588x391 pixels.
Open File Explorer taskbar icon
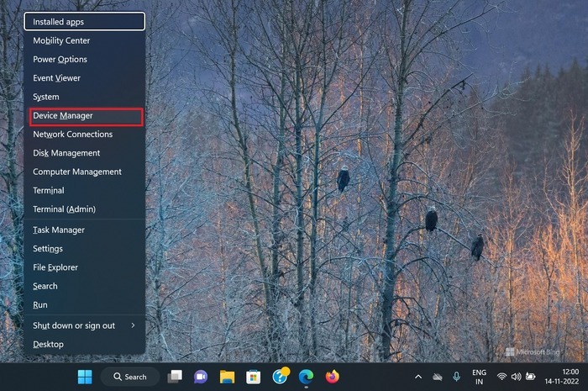[x=227, y=377]
